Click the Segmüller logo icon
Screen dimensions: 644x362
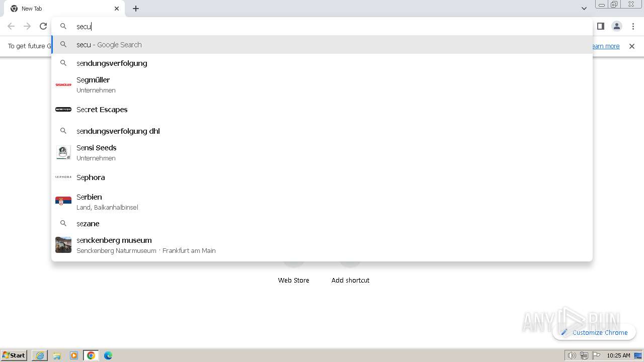(63, 85)
